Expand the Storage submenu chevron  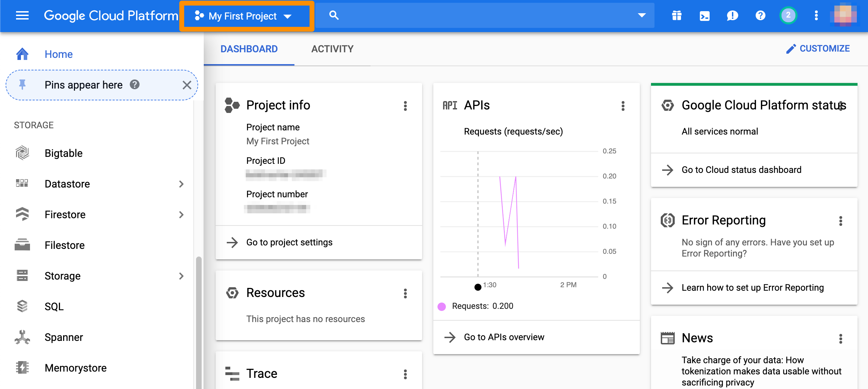pos(182,276)
